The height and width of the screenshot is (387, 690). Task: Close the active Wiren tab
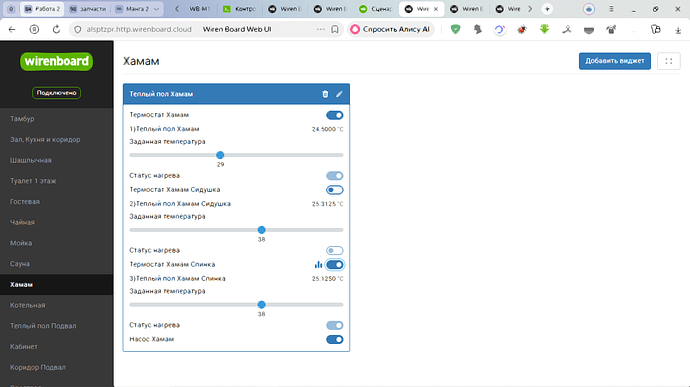click(x=436, y=9)
